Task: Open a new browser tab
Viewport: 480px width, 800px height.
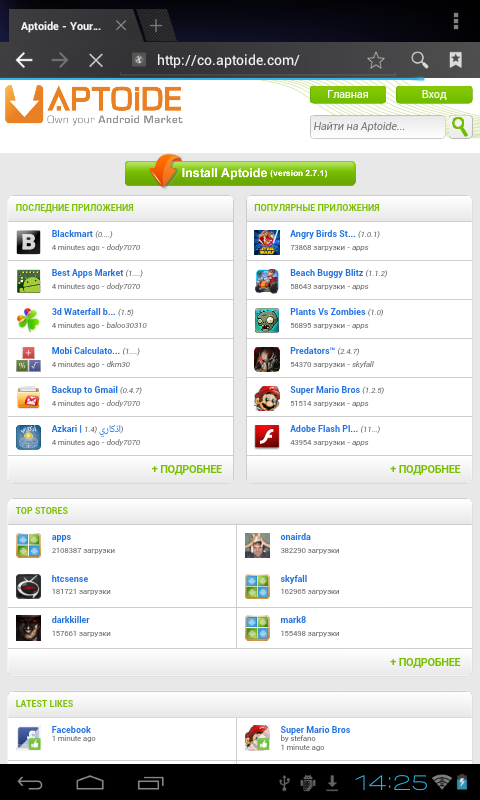Action: pyautogui.click(x=156, y=26)
